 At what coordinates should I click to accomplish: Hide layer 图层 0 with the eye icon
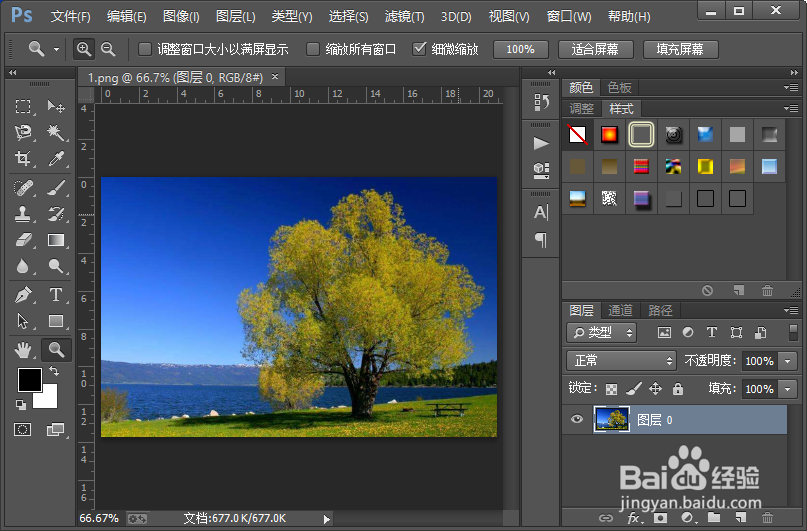(577, 419)
